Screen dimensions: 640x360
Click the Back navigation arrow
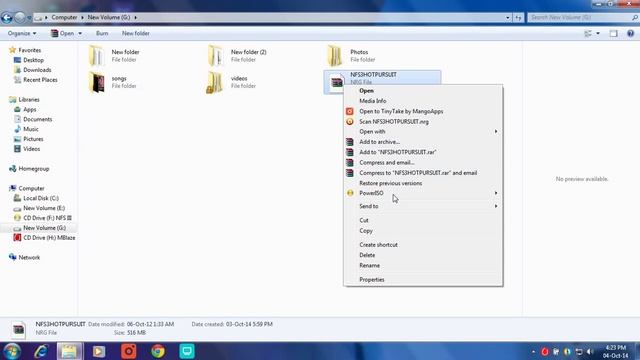7,18
